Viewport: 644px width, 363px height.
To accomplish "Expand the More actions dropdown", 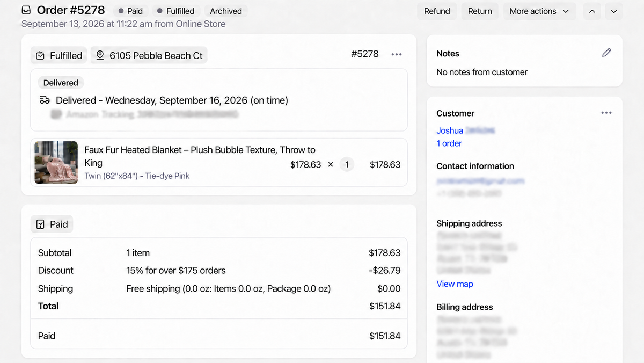I will click(x=539, y=11).
